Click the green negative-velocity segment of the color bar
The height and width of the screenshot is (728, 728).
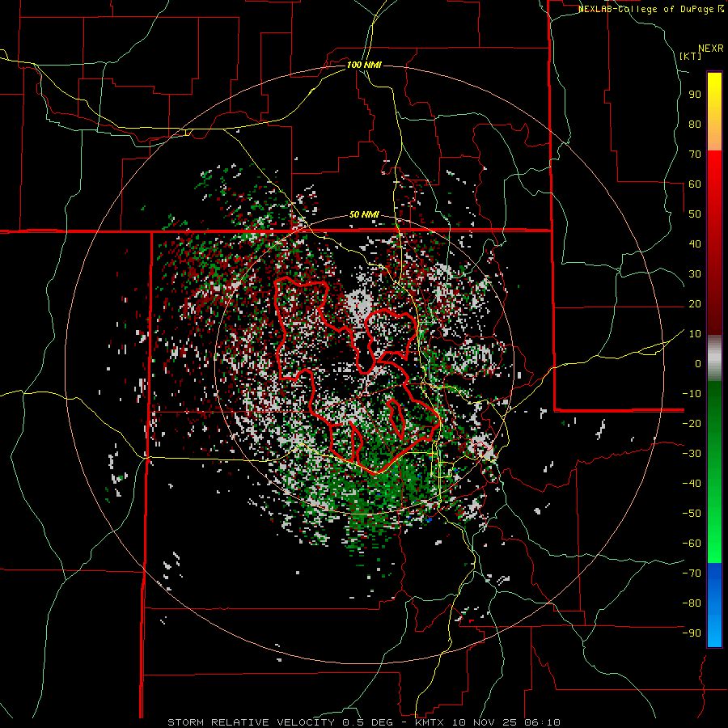(714, 472)
